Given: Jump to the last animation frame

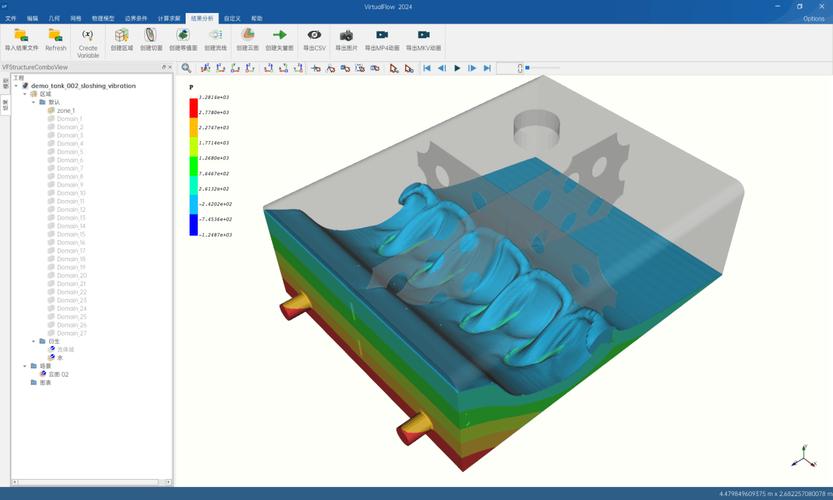Looking at the screenshot, I should 487,68.
